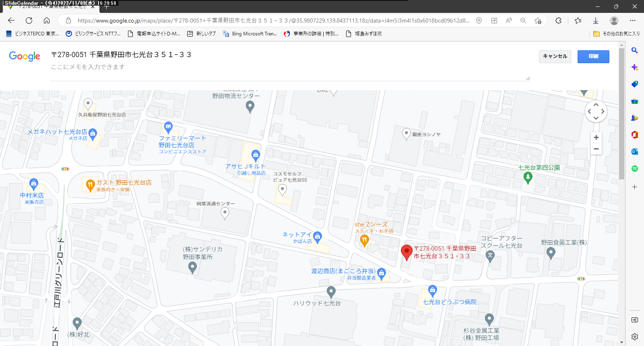
Task: Select 久兵衛屋野田七光台店 pin
Action: point(88,105)
